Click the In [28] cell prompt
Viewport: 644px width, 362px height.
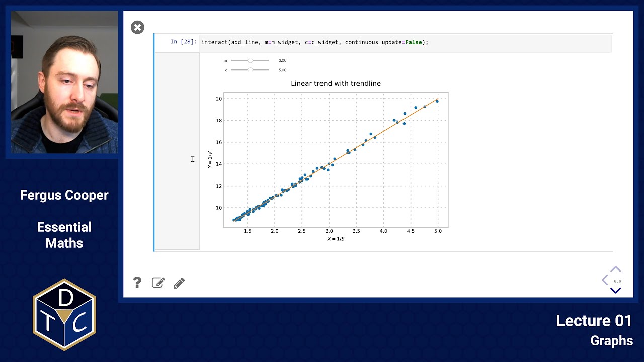coord(183,42)
